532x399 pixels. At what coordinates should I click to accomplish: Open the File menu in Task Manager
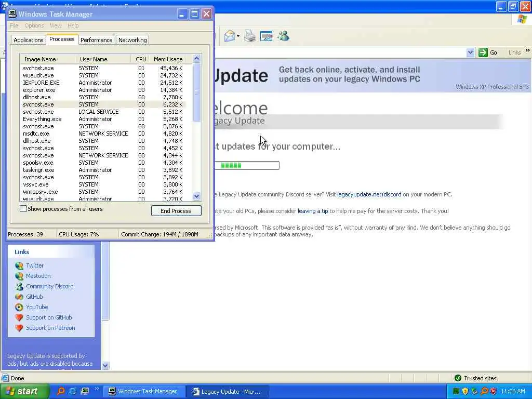tap(14, 25)
